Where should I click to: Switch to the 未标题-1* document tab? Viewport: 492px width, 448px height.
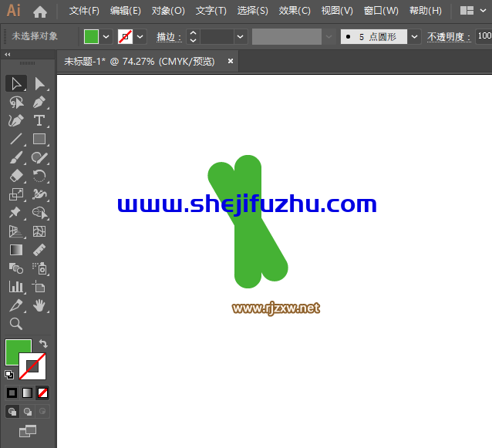coord(140,61)
